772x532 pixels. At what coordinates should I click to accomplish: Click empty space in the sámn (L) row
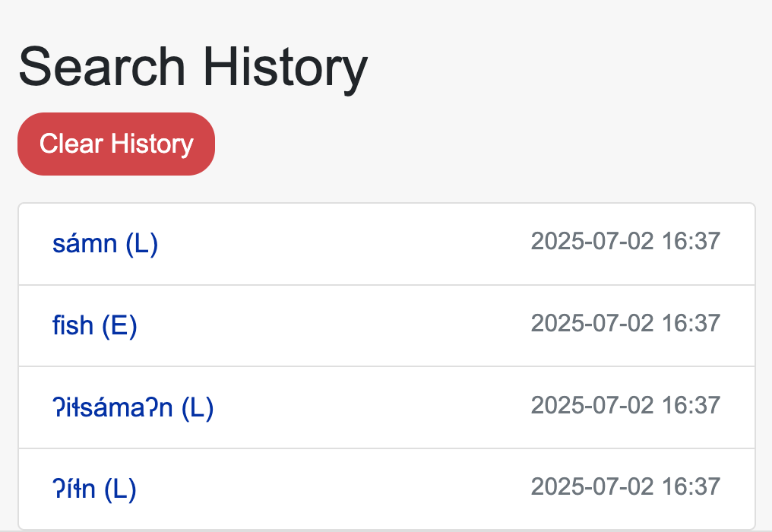[x=342, y=244]
